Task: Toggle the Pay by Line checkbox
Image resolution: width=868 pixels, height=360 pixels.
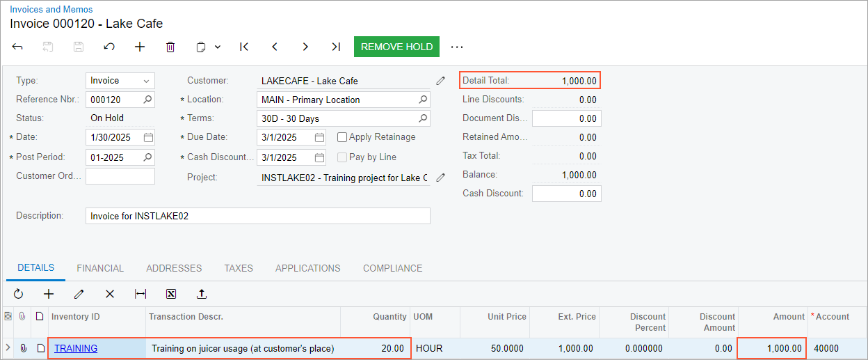Action: 342,157
